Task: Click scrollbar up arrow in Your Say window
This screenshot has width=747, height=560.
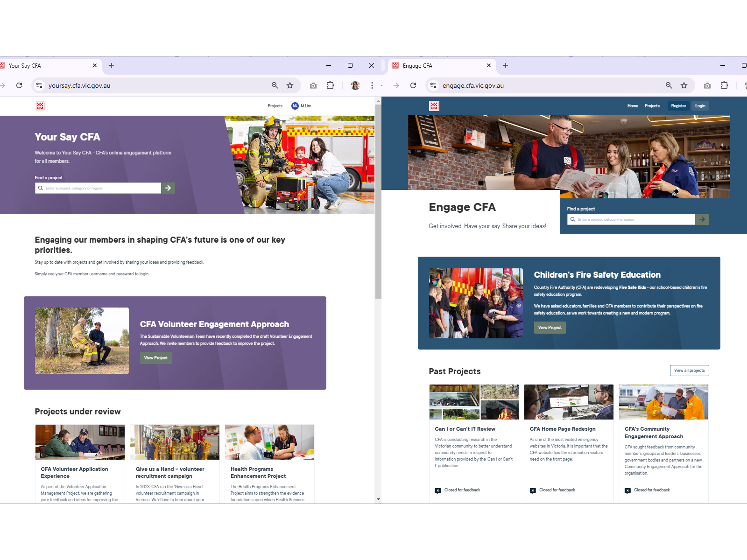Action: (378, 100)
